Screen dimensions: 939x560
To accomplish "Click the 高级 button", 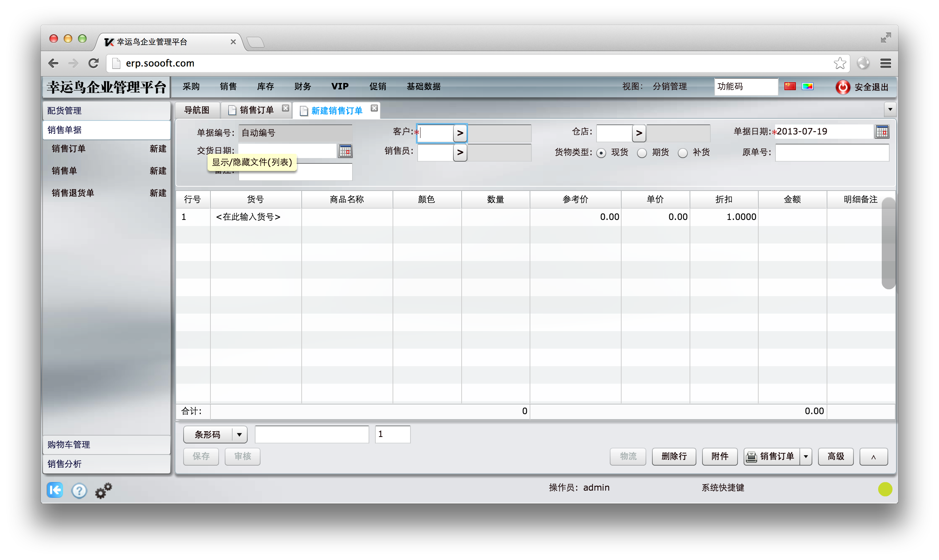I will (836, 457).
